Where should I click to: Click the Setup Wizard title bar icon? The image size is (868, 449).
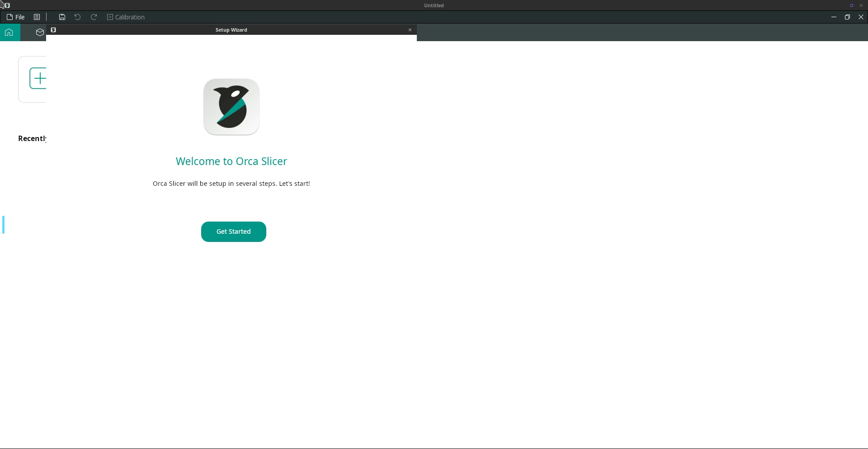point(53,30)
